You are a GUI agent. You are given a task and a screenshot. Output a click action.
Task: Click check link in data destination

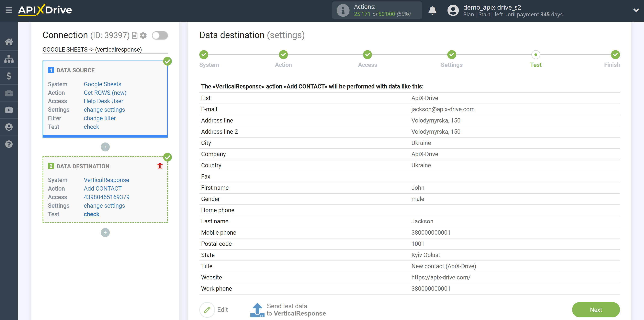tap(91, 214)
